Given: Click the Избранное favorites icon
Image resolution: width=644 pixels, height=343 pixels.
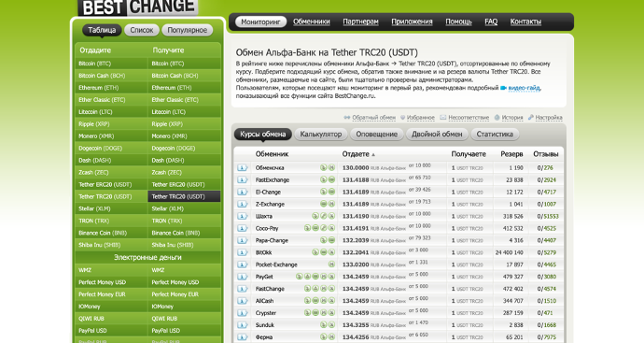Looking at the screenshot, I should coord(403,118).
